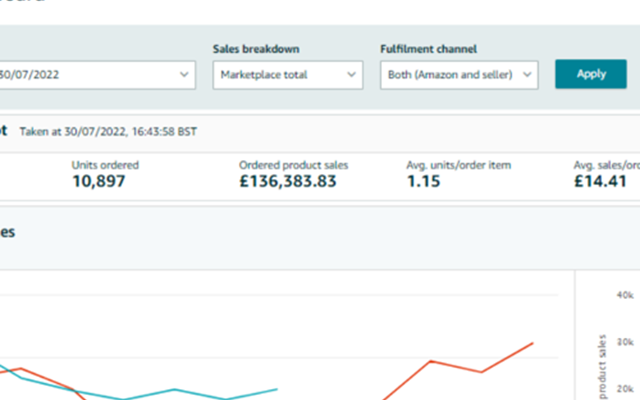Click the Units ordered label
The image size is (640, 400).
click(x=105, y=165)
